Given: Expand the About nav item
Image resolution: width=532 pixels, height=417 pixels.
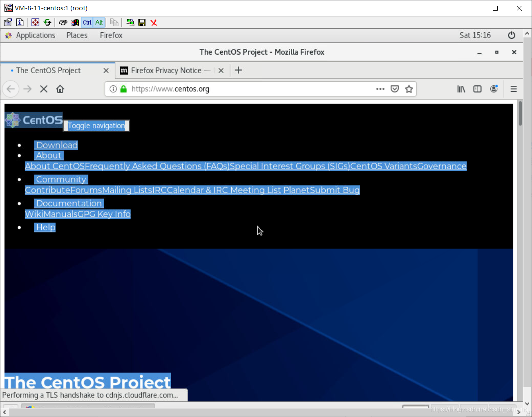Looking at the screenshot, I should click(49, 155).
